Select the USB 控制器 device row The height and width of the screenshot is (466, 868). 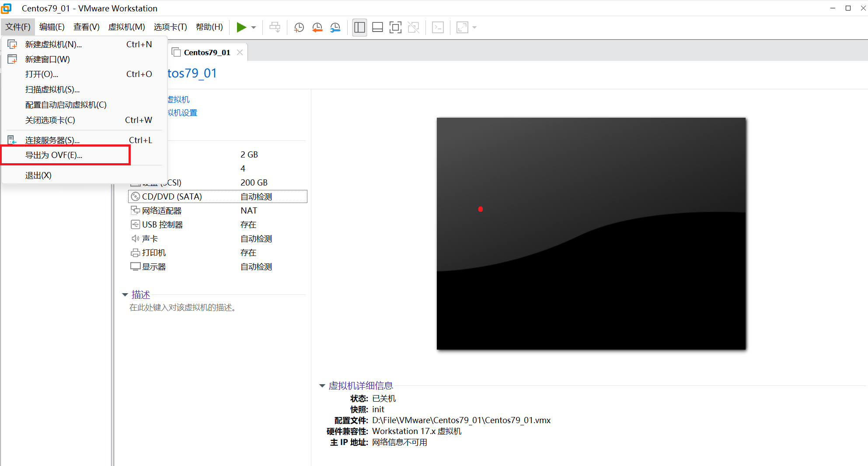(218, 224)
